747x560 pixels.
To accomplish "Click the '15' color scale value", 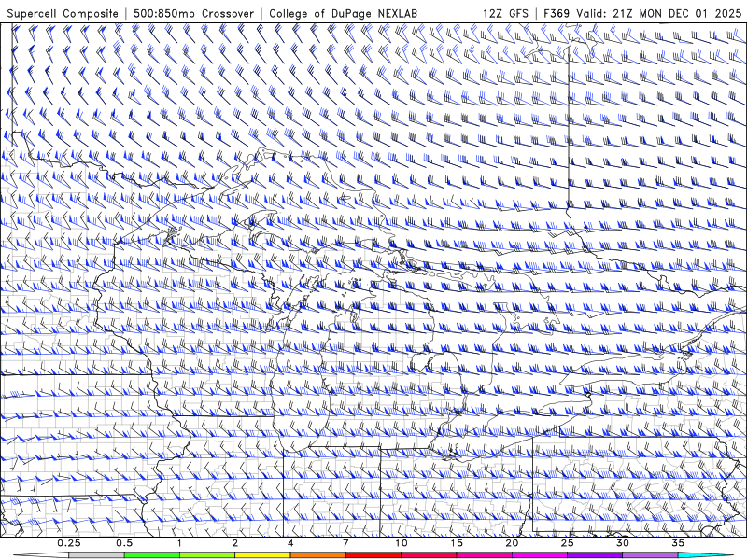I will coord(457,543).
